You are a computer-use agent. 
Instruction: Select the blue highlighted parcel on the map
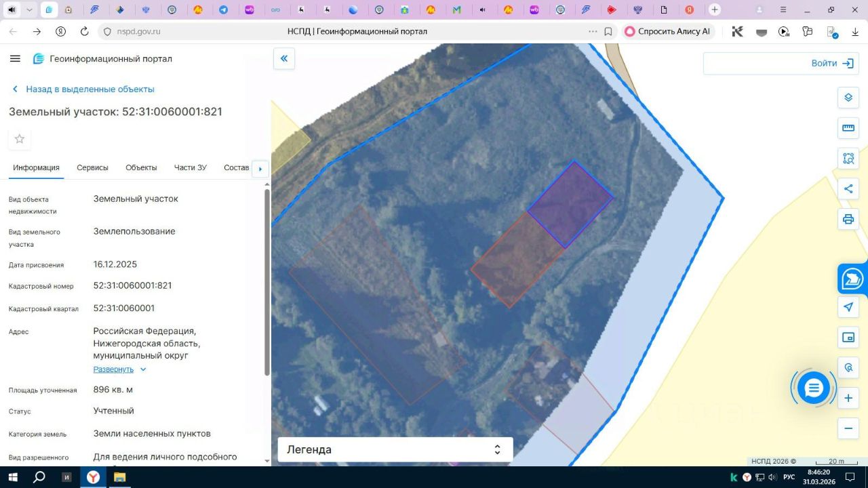point(570,204)
